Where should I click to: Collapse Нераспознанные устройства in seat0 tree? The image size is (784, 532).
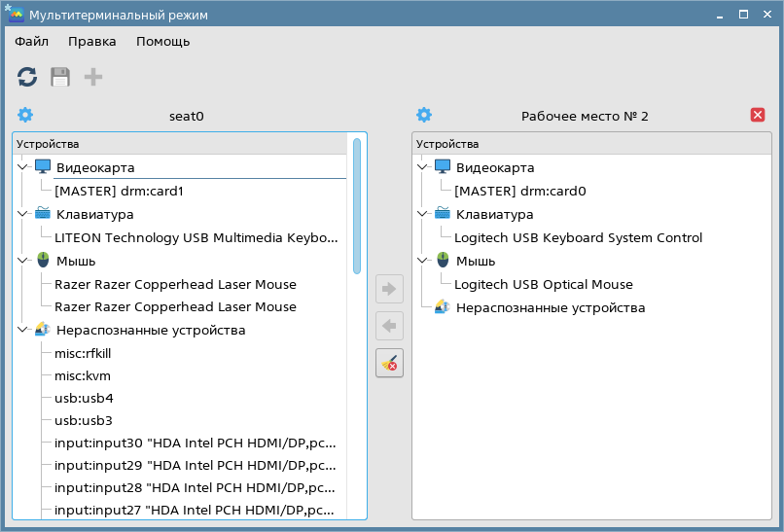pyautogui.click(x=22, y=330)
